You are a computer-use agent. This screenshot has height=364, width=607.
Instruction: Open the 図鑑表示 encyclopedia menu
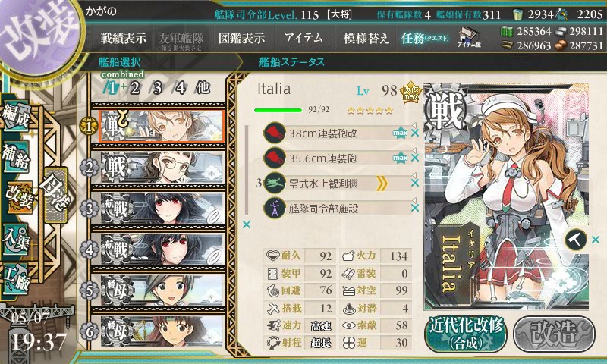click(x=241, y=38)
